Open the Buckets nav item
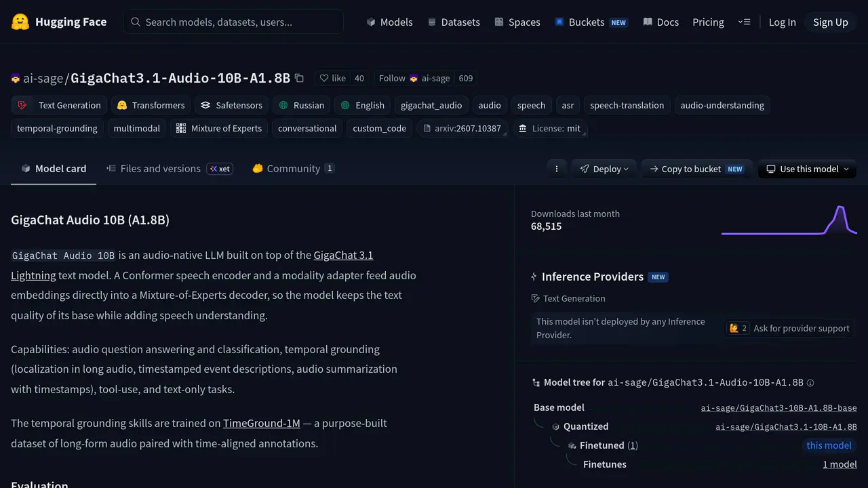 point(591,22)
